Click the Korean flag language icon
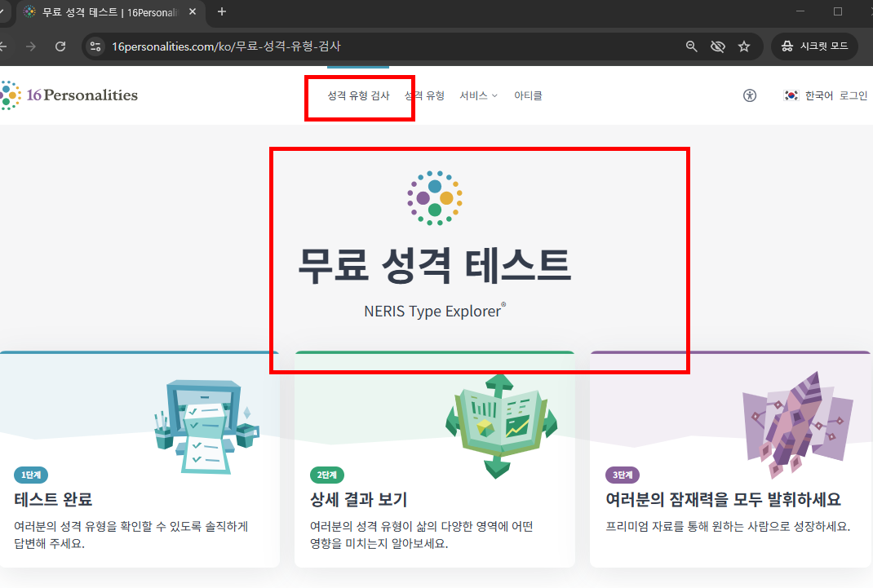Image resolution: width=873 pixels, height=588 pixels. (x=790, y=95)
